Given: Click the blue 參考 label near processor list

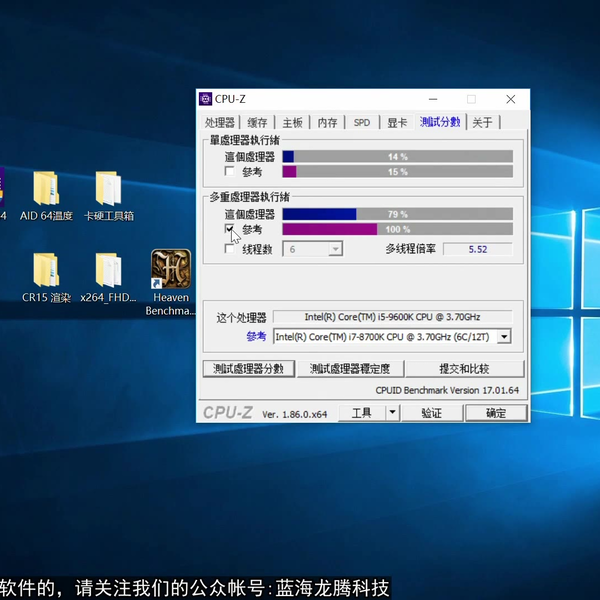Looking at the screenshot, I should pos(256,336).
